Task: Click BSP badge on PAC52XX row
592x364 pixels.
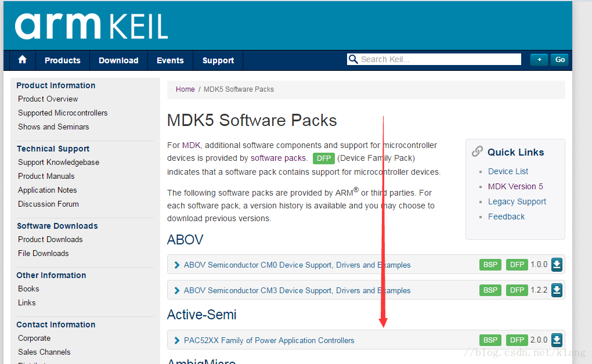Action: (490, 340)
